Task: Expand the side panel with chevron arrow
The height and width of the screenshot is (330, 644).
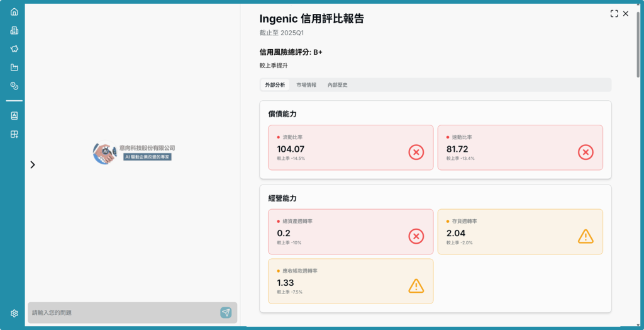Action: coord(33,165)
